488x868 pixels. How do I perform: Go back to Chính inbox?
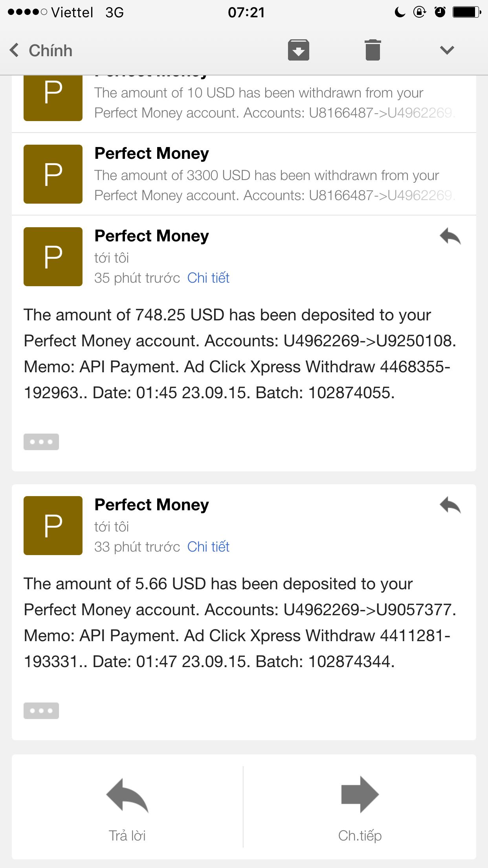(x=41, y=50)
